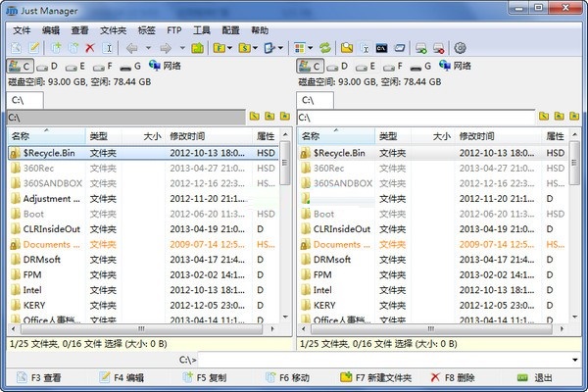Open the 文件夹 menu
This screenshot has width=588, height=392.
[114, 30]
